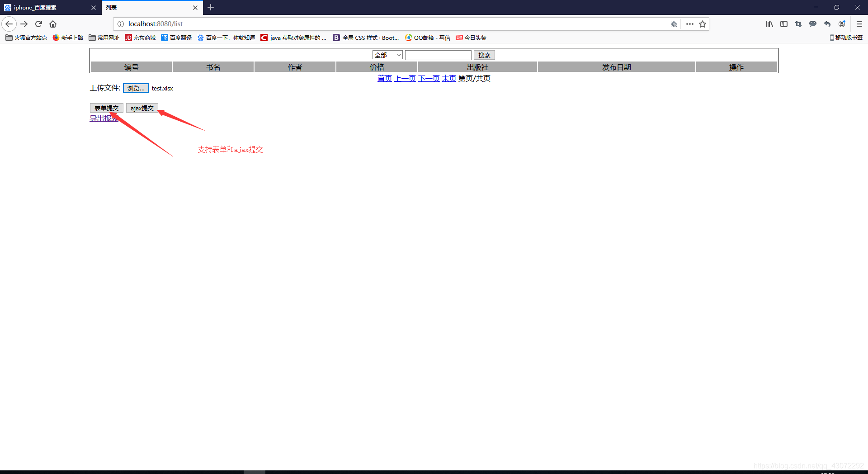Open the Library icon in the toolbar
Viewport: 868px width, 474px height.
click(769, 24)
